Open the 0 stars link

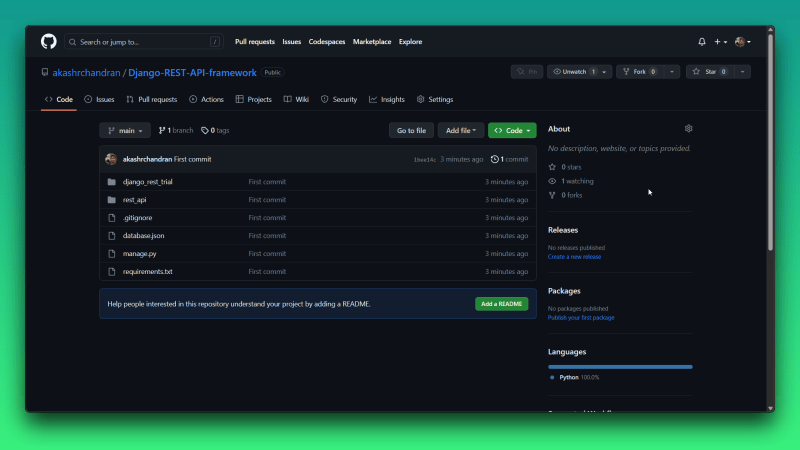click(x=565, y=167)
